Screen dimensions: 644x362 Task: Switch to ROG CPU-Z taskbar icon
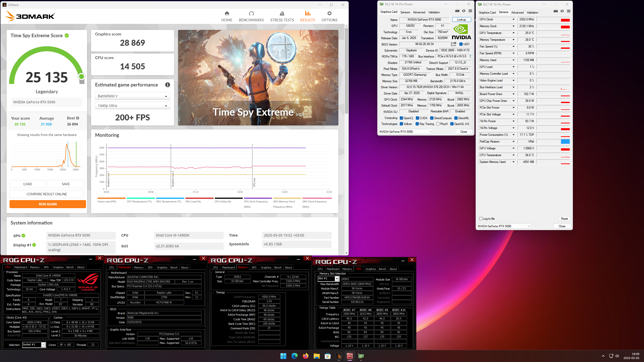point(350,356)
